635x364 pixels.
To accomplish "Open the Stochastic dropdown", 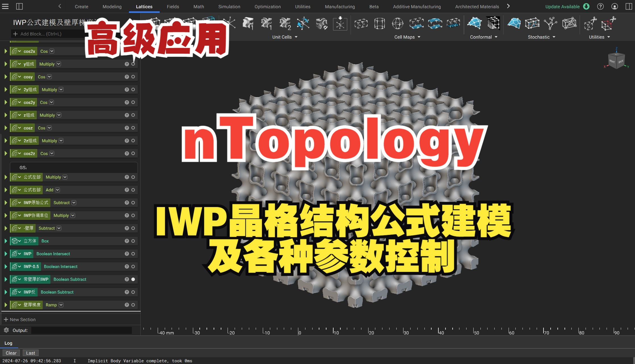I will (x=542, y=37).
